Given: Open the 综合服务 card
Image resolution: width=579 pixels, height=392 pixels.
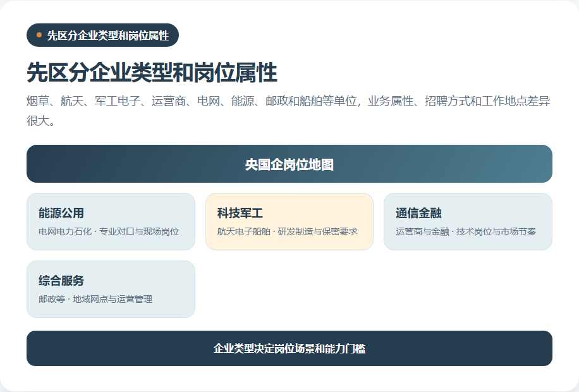Looking at the screenshot, I should (111, 290).
